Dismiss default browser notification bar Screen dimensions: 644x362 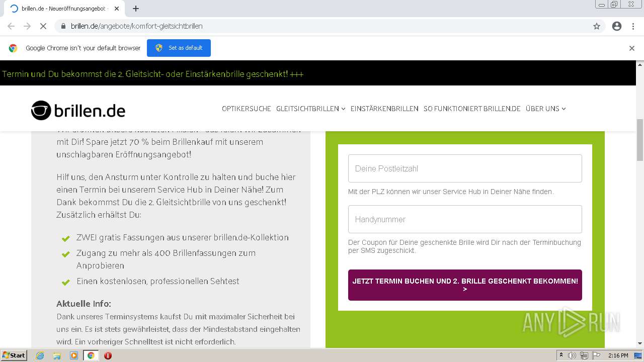tap(632, 48)
